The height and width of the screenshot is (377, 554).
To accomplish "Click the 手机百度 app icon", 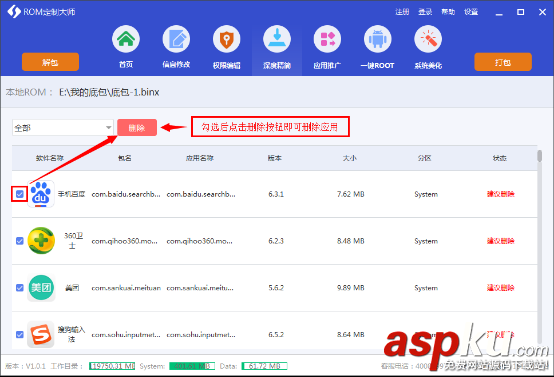I will (41, 194).
